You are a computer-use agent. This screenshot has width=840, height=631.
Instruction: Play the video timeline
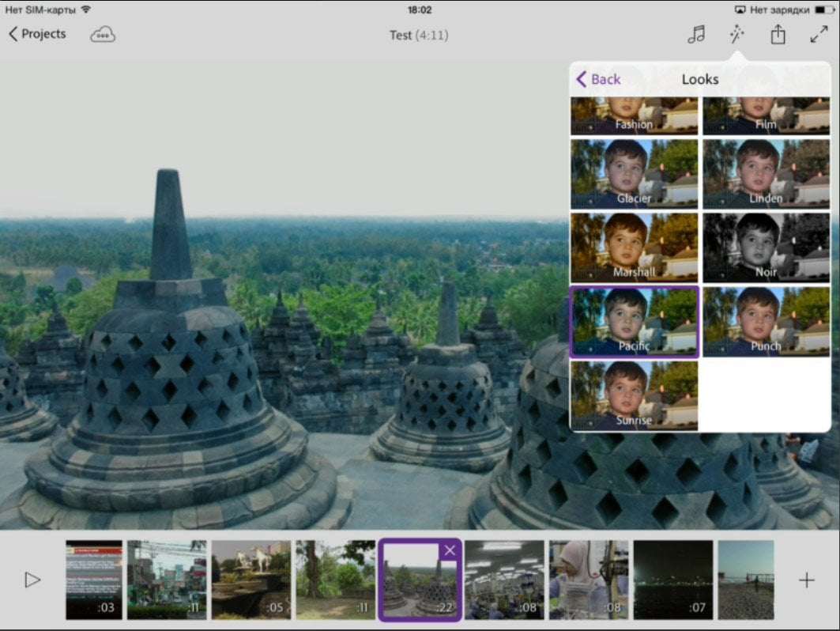pyautogui.click(x=32, y=580)
